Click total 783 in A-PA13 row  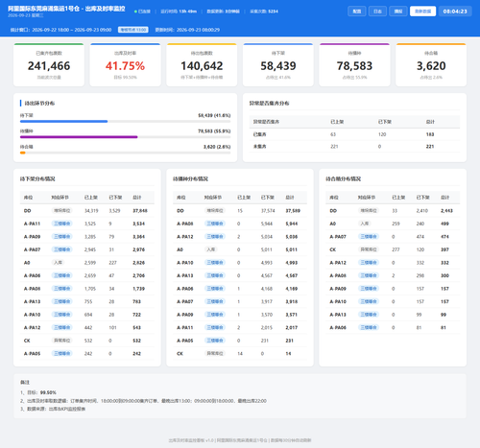[136, 301]
